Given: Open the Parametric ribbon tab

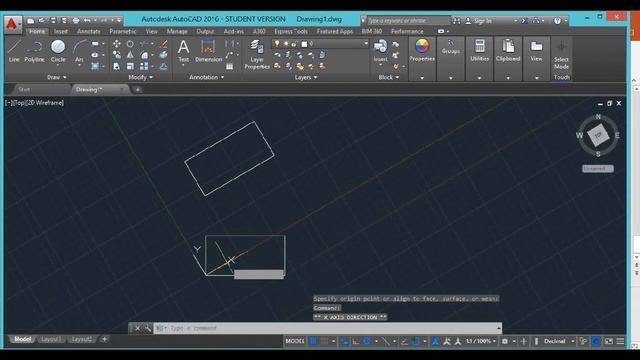Looking at the screenshot, I should (x=123, y=31).
